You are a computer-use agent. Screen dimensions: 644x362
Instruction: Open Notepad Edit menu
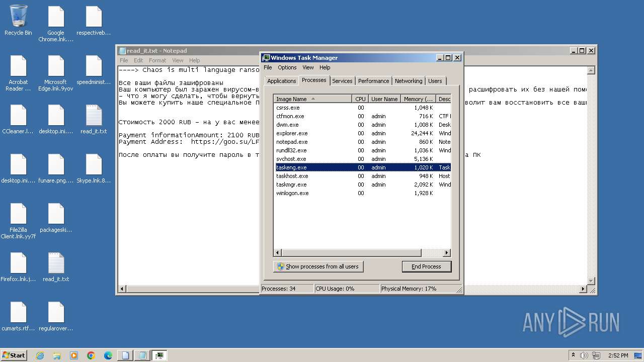click(138, 60)
